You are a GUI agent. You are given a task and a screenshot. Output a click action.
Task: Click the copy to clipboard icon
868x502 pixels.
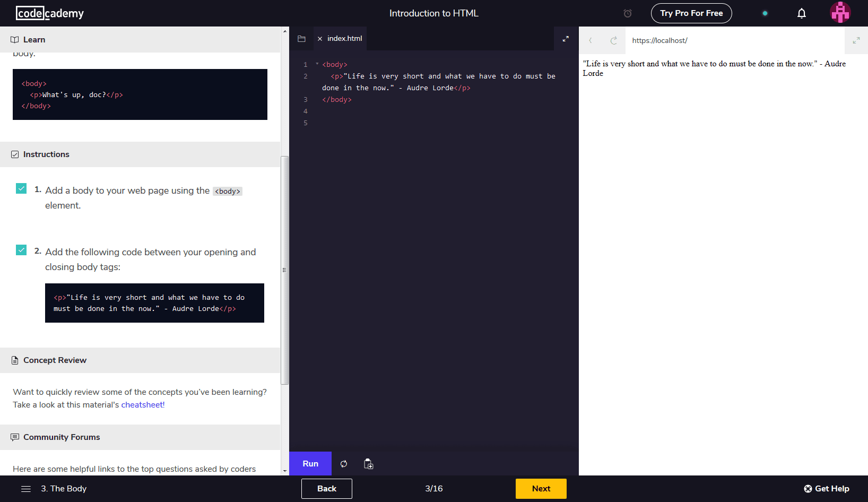click(368, 464)
